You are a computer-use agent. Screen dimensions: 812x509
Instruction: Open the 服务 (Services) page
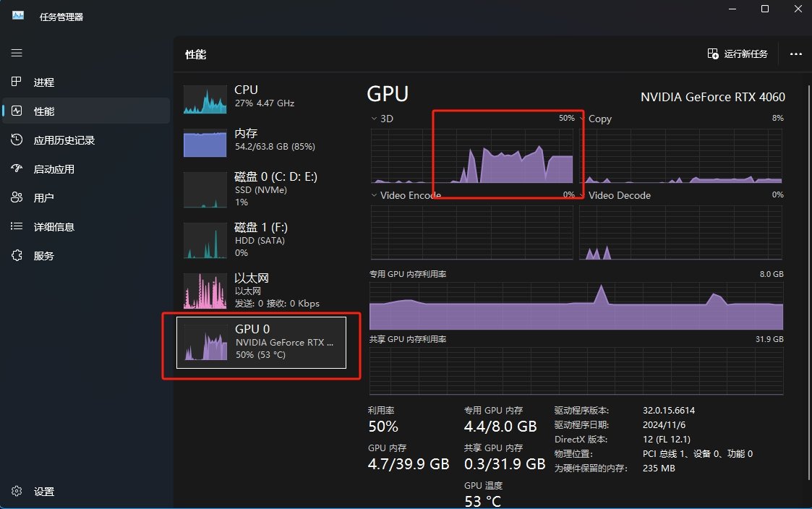click(x=43, y=255)
